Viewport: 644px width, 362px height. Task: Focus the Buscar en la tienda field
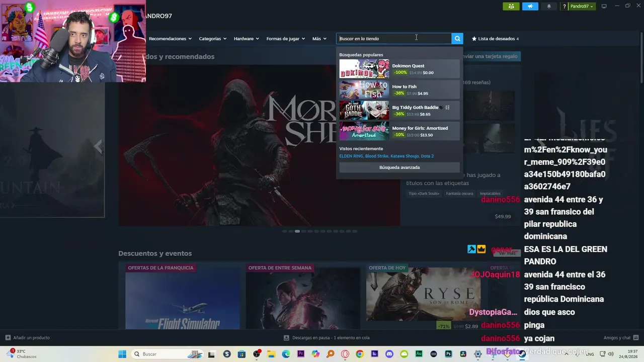tap(394, 39)
